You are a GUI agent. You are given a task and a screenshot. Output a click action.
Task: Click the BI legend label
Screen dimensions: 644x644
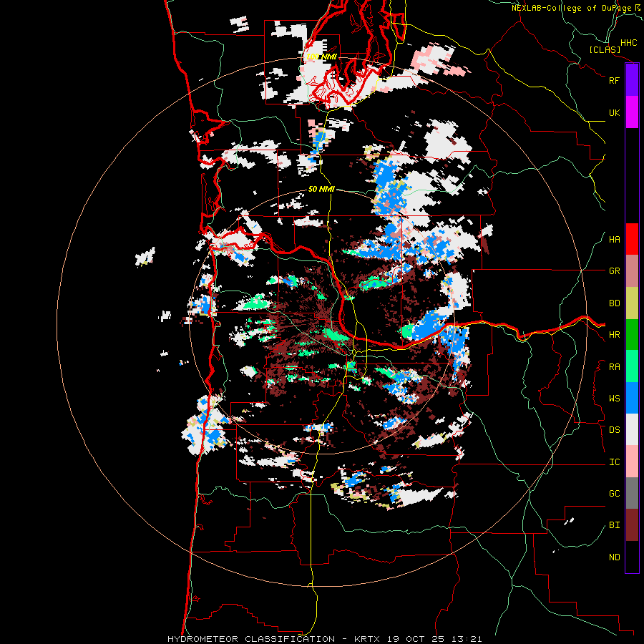tap(615, 525)
